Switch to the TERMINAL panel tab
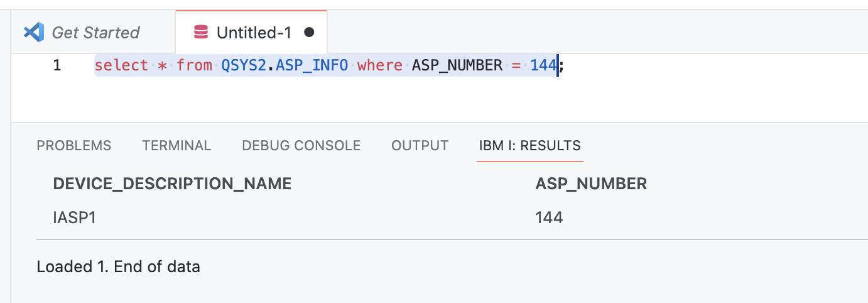Viewport: 868px width, 303px height. coord(176,146)
